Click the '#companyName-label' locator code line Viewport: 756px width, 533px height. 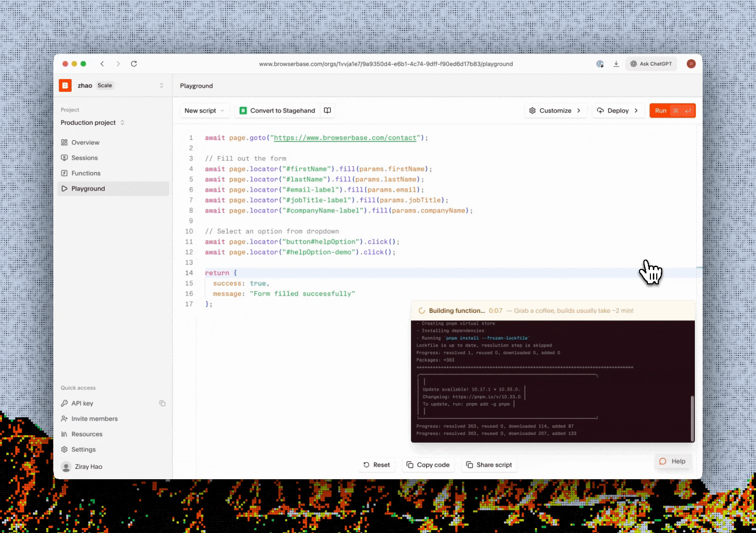click(339, 211)
